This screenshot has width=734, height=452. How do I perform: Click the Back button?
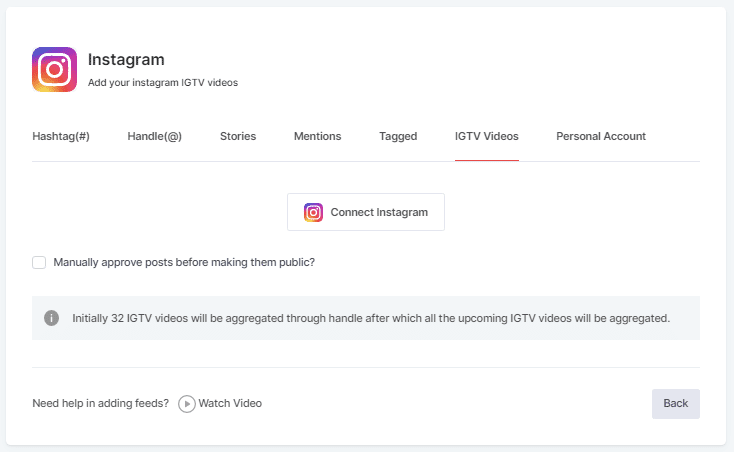point(675,403)
